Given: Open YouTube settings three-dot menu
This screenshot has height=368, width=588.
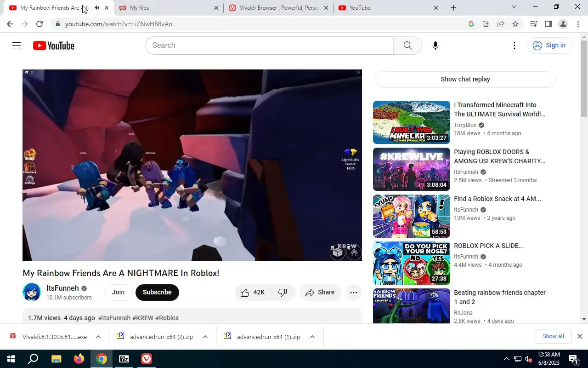Looking at the screenshot, I should coord(514,46).
